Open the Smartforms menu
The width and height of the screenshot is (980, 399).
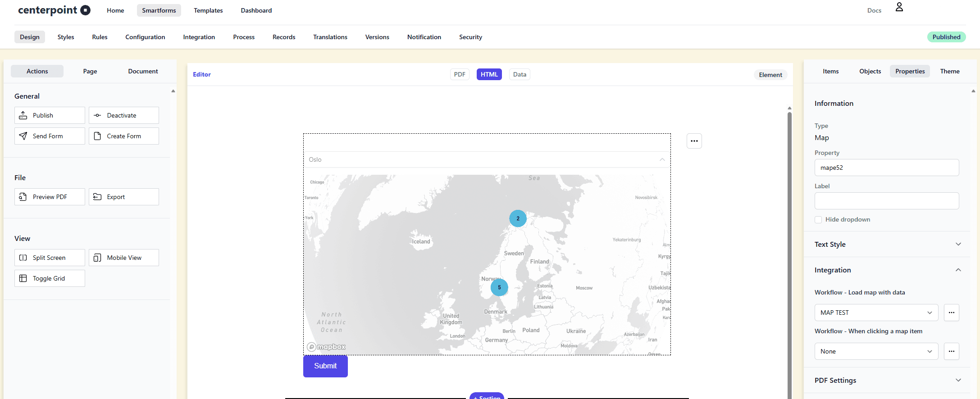pyautogui.click(x=159, y=10)
